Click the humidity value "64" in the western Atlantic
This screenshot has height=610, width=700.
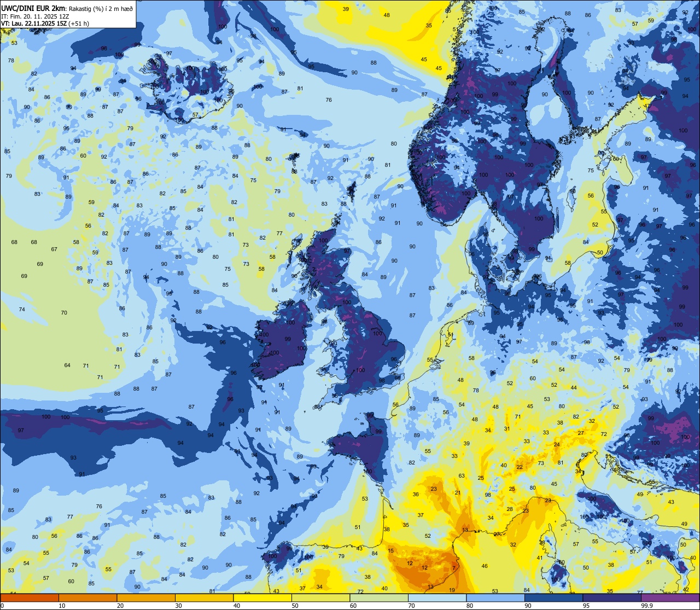pyautogui.click(x=67, y=365)
